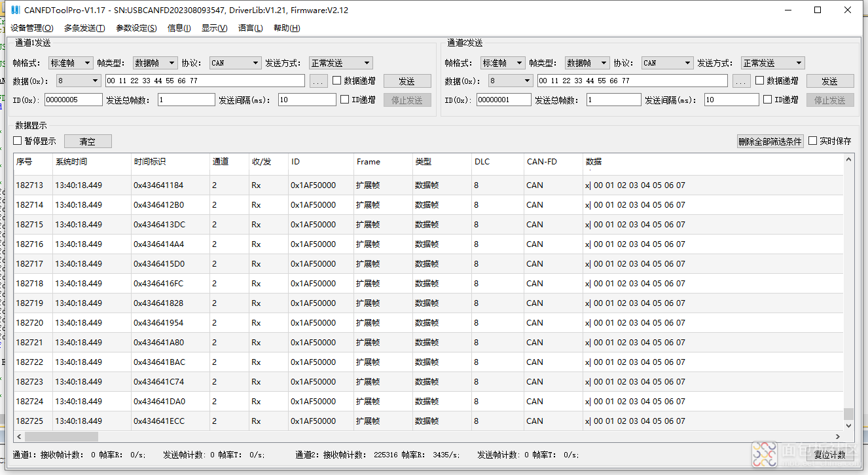Click the 序号 column header

pos(33,162)
